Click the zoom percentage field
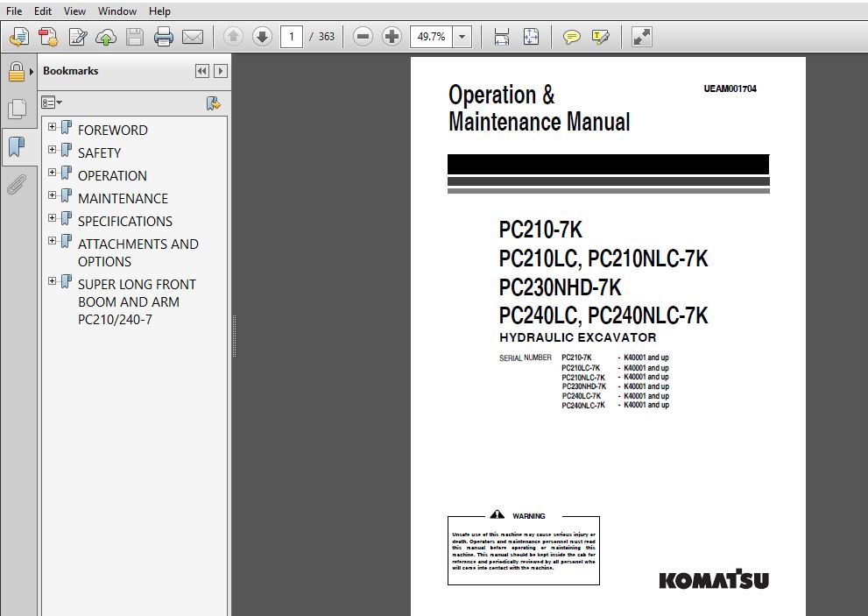 pos(431,37)
